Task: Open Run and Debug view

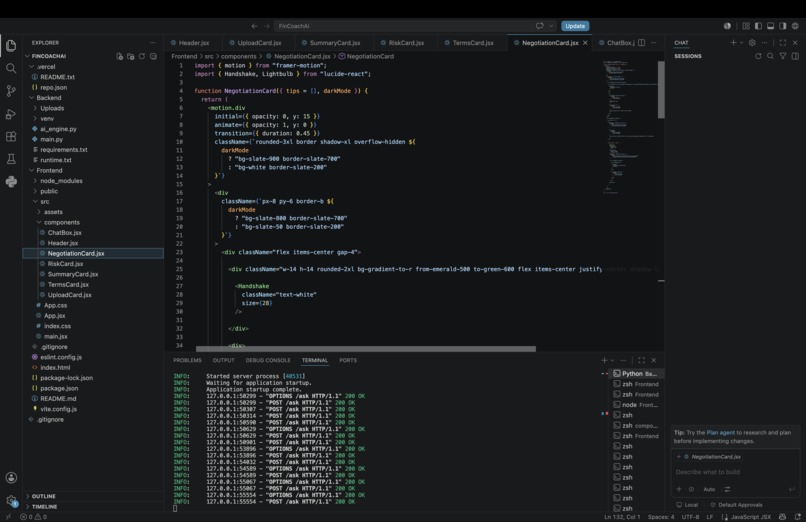Action: coord(11,114)
